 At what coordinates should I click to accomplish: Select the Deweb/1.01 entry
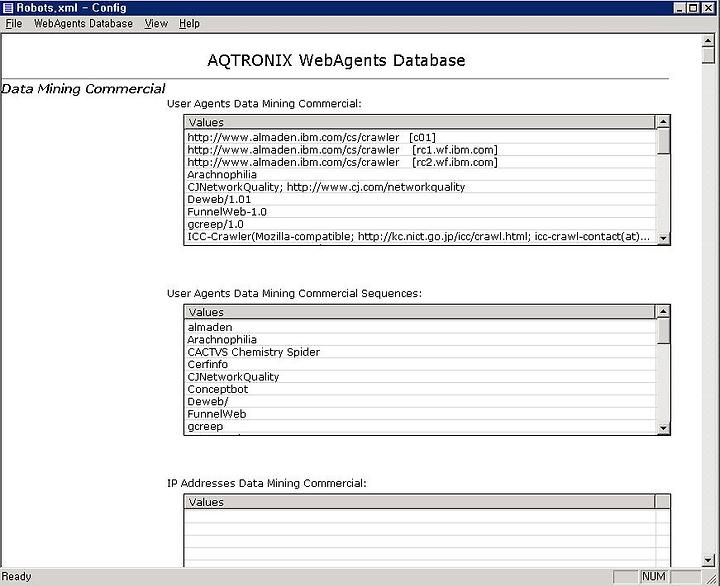(421, 199)
